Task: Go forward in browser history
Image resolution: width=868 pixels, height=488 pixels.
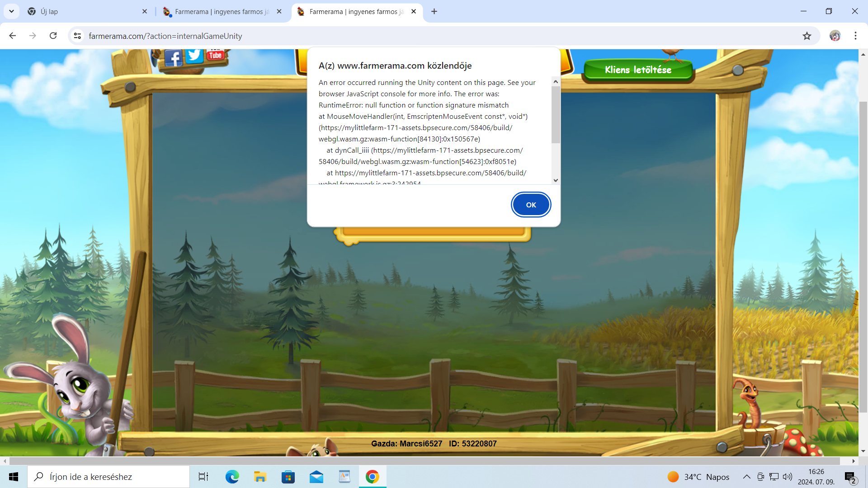Action: [33, 36]
